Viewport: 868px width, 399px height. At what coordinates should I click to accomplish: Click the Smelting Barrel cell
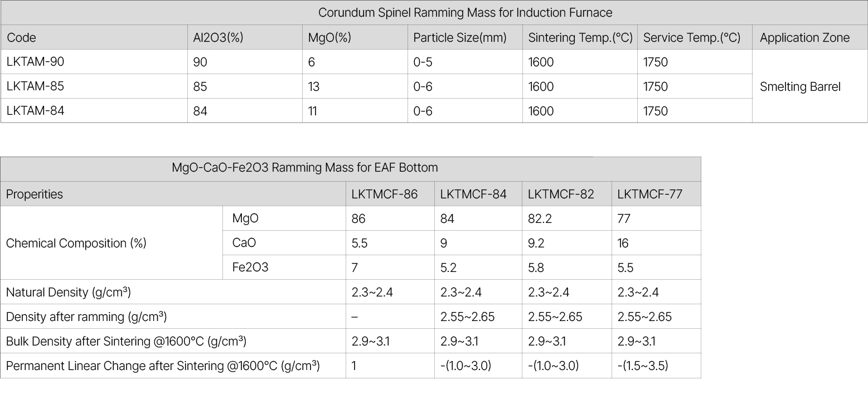800,87
